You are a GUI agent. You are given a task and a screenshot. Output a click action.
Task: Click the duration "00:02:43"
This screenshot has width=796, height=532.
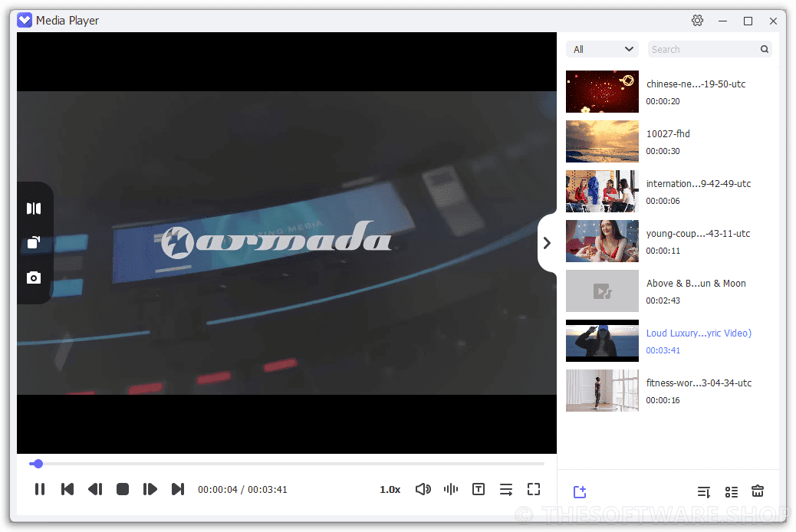663,300
